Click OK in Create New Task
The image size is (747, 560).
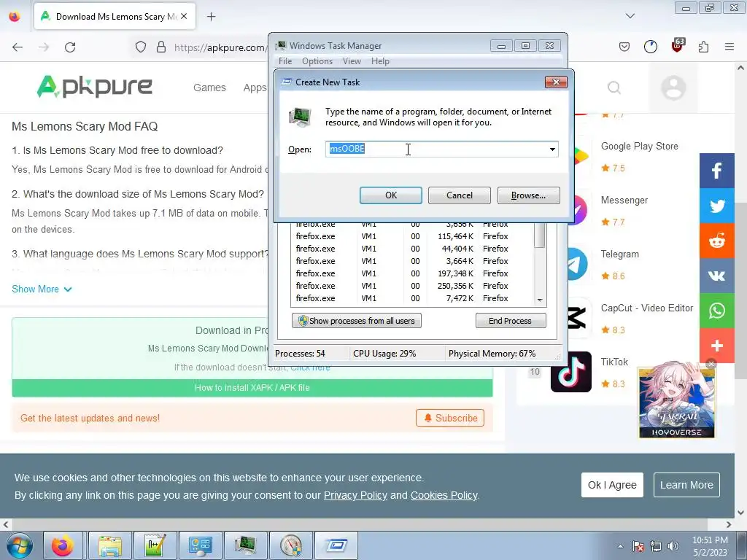391,195
